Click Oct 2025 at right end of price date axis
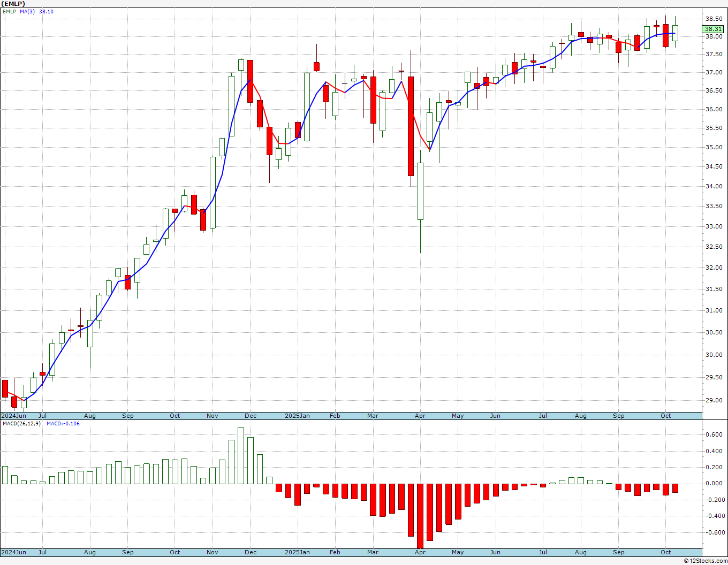The width and height of the screenshot is (728, 565). coord(666,416)
